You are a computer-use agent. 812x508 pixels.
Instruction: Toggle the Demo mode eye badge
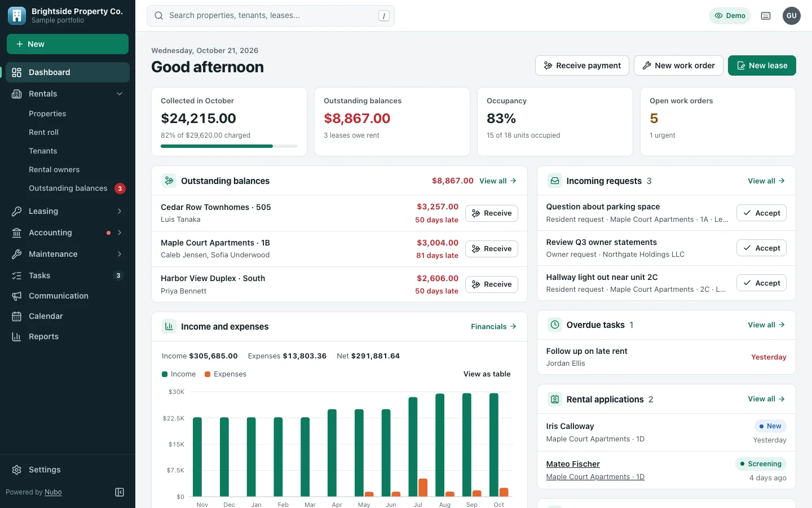click(730, 16)
